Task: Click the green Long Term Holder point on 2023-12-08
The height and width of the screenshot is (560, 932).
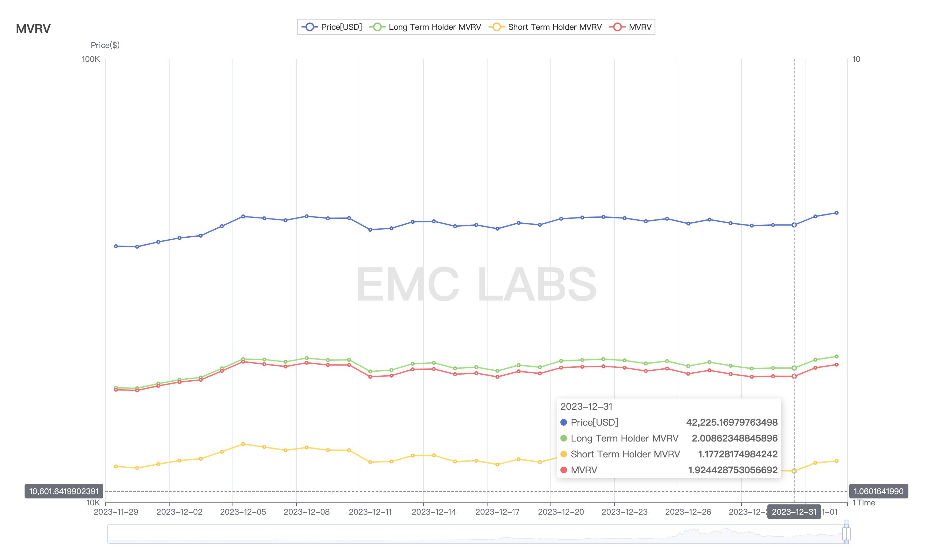Action: 307,358
